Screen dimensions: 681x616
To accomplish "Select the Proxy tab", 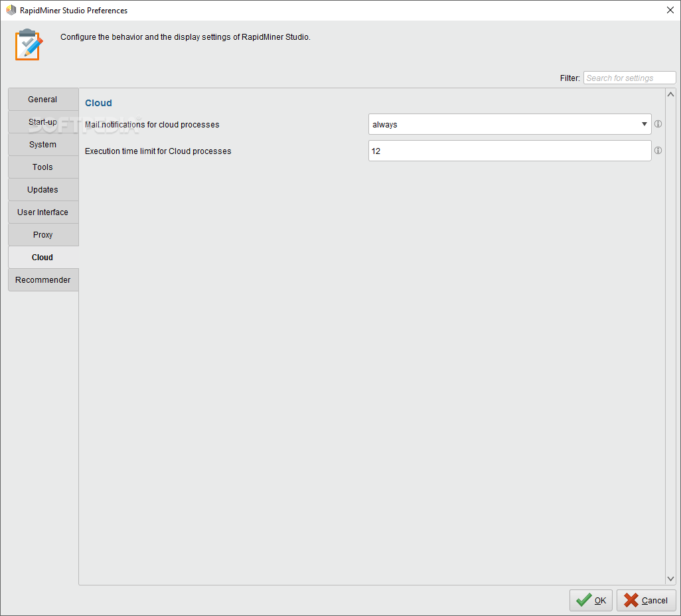I will [x=43, y=234].
